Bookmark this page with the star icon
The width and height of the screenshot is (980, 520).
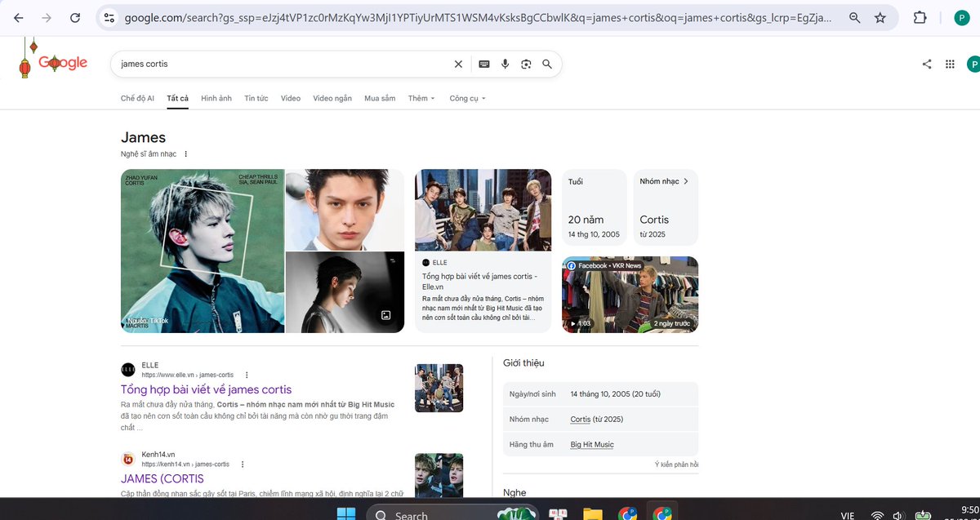(880, 17)
